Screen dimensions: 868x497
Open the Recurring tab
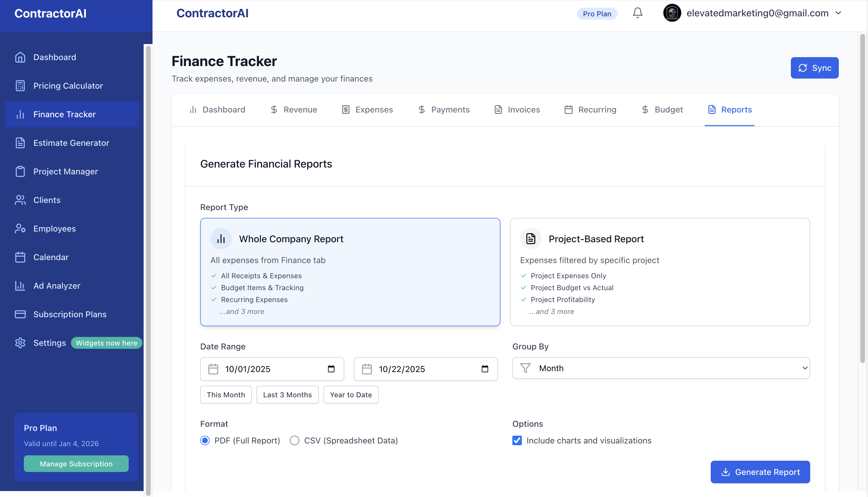pos(597,110)
